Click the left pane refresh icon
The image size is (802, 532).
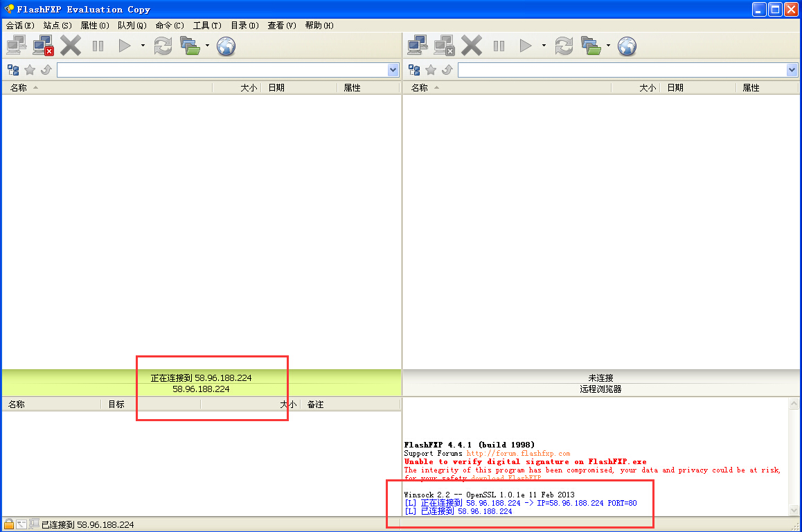tap(163, 46)
